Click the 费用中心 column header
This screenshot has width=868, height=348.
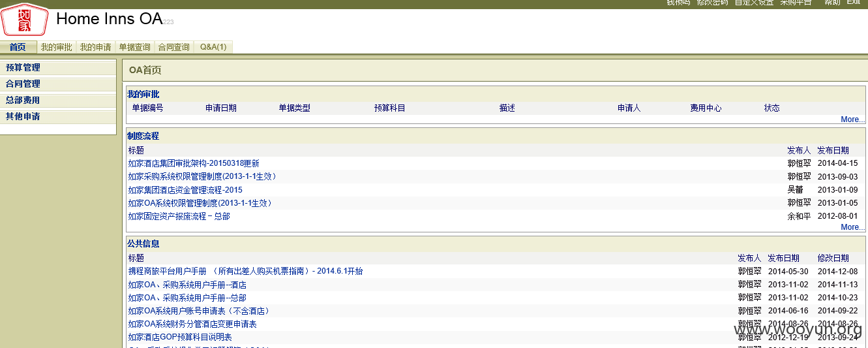706,108
